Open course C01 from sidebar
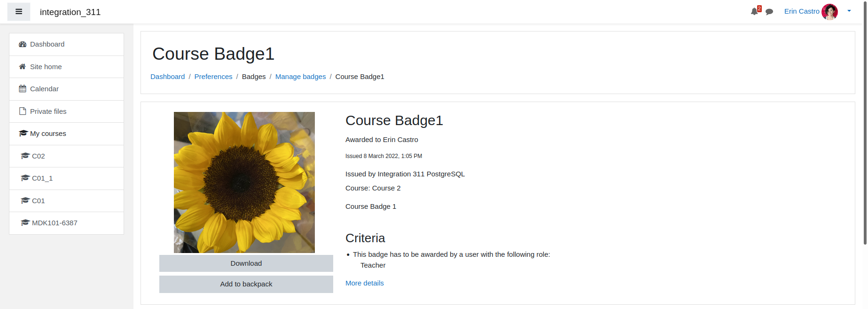 [x=66, y=201]
